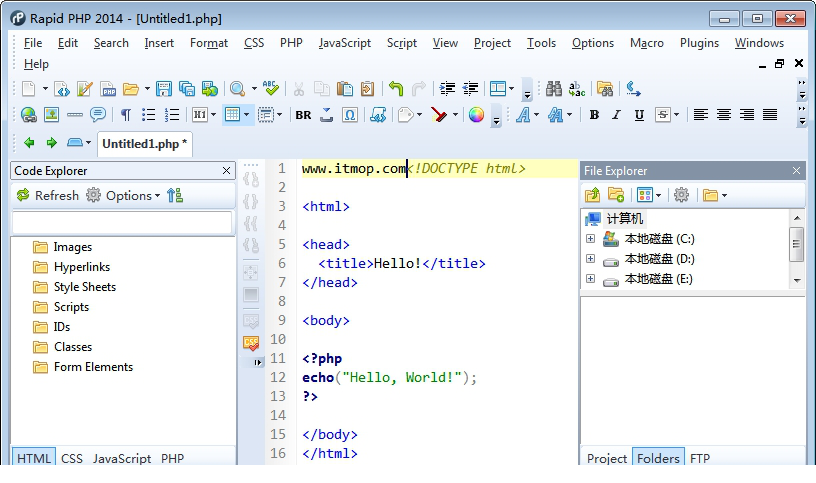Open the Replace text tool
The width and height of the screenshot is (816, 483).
[577, 89]
